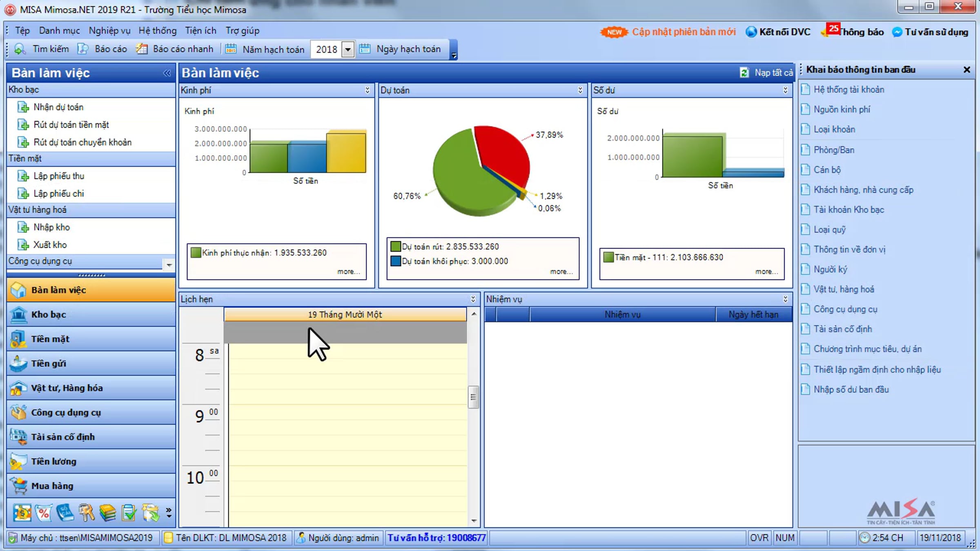Viewport: 980px width, 551px height.
Task: Open the Trợ giúp menu
Action: (243, 31)
